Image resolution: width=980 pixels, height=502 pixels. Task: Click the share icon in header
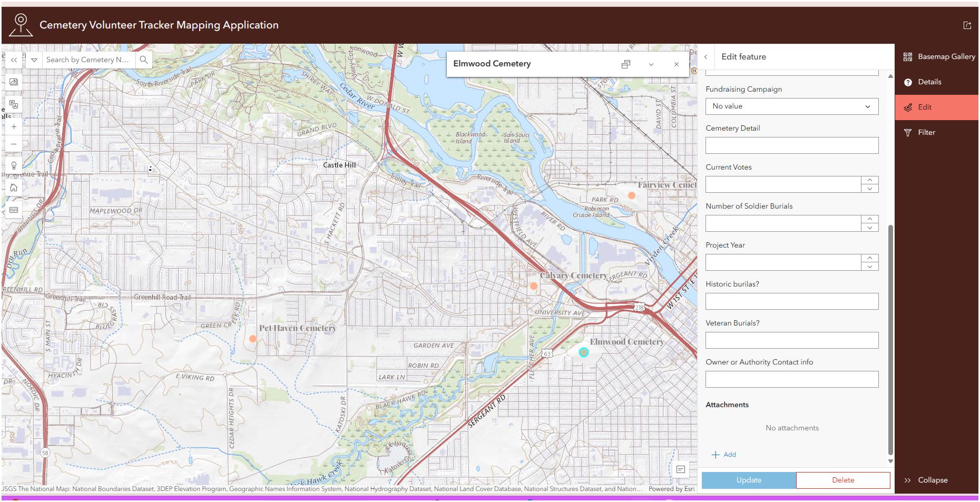tap(967, 25)
